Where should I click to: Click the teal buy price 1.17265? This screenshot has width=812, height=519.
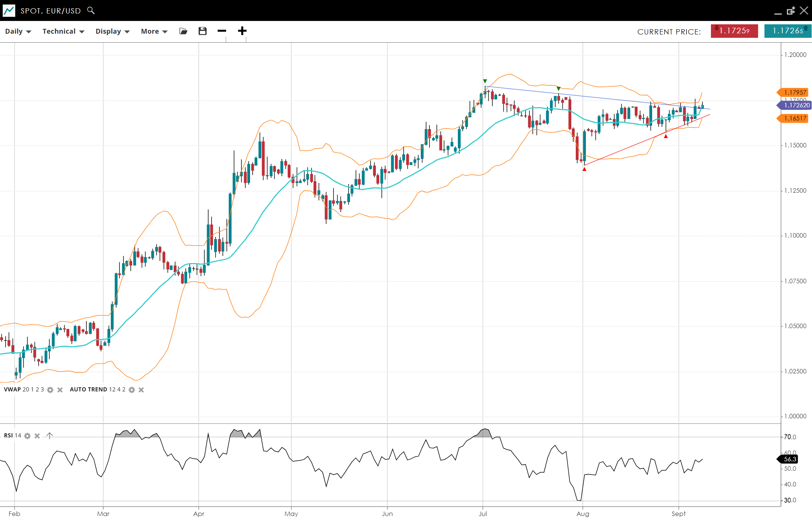[x=788, y=31]
